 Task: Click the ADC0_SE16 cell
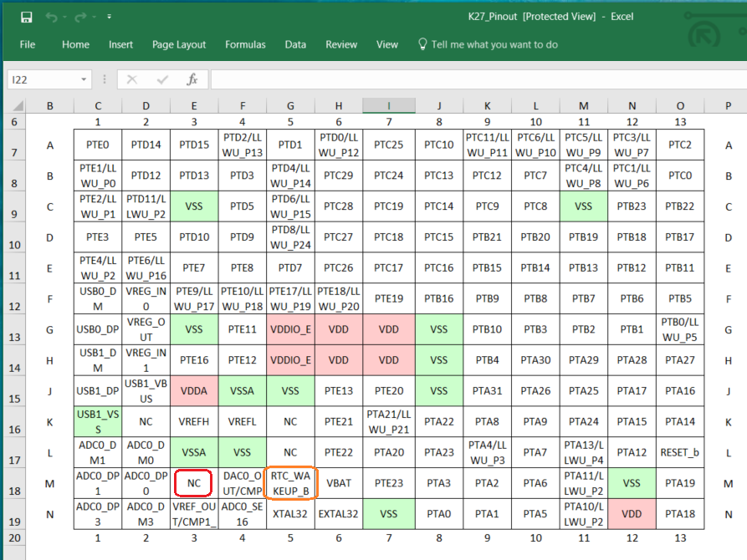pyautogui.click(x=242, y=514)
